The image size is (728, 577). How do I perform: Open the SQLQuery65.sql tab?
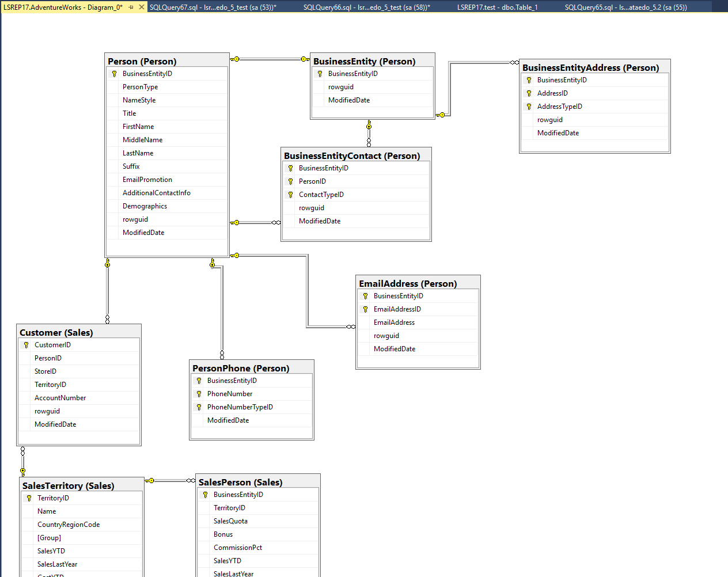coord(625,7)
